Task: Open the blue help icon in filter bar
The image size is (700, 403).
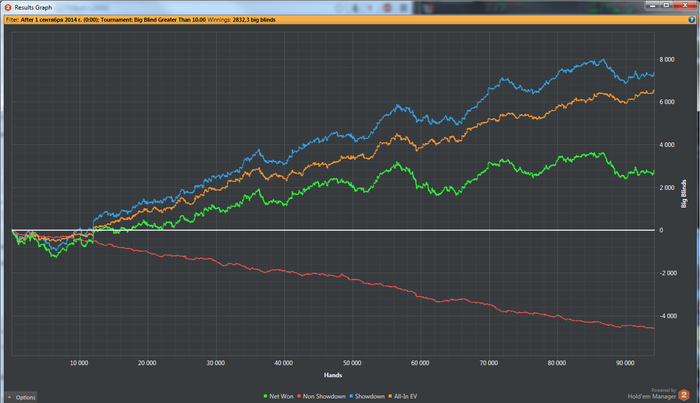Action: 692,20
